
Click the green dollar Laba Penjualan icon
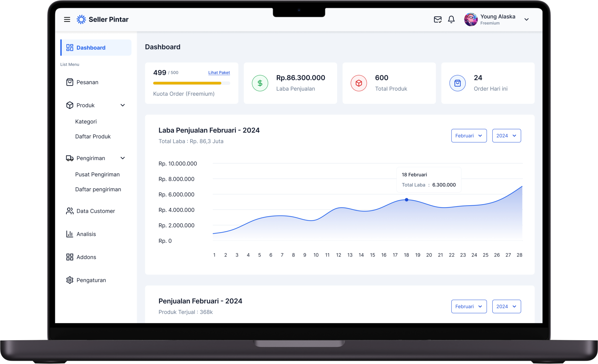[x=260, y=83]
